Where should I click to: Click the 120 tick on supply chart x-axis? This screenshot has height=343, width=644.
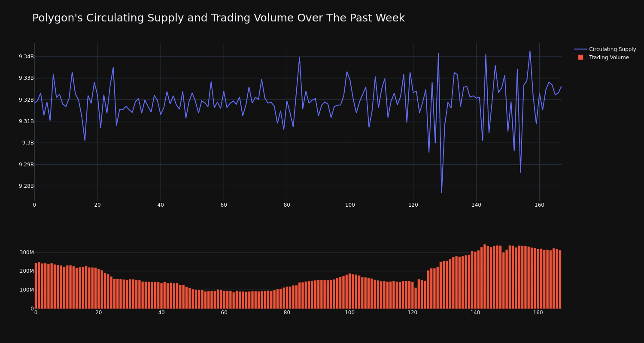point(413,205)
